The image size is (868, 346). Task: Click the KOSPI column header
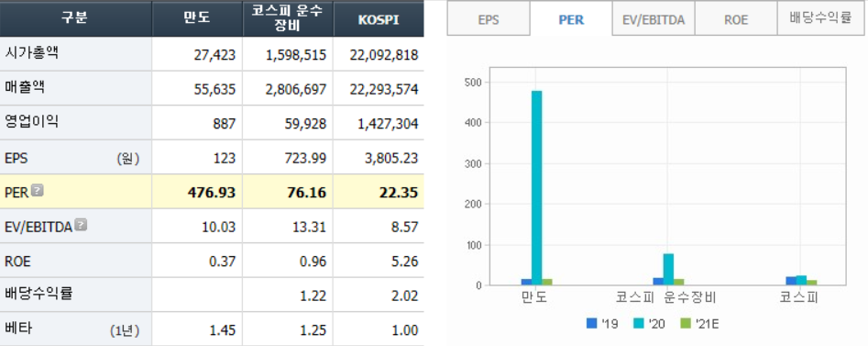click(x=379, y=18)
